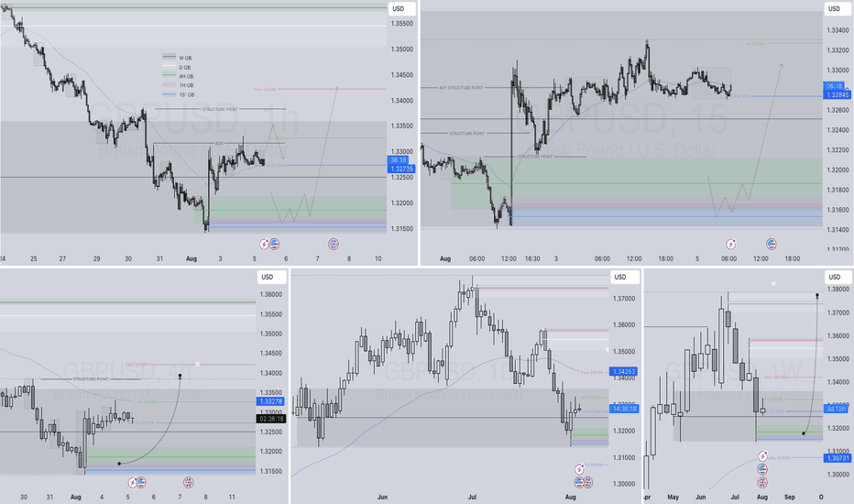Select the US flag event icon on the 4h chart
This screenshot has height=504, width=854.
point(141,482)
